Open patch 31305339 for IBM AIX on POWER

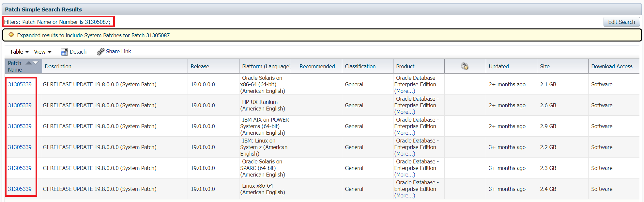pos(20,126)
